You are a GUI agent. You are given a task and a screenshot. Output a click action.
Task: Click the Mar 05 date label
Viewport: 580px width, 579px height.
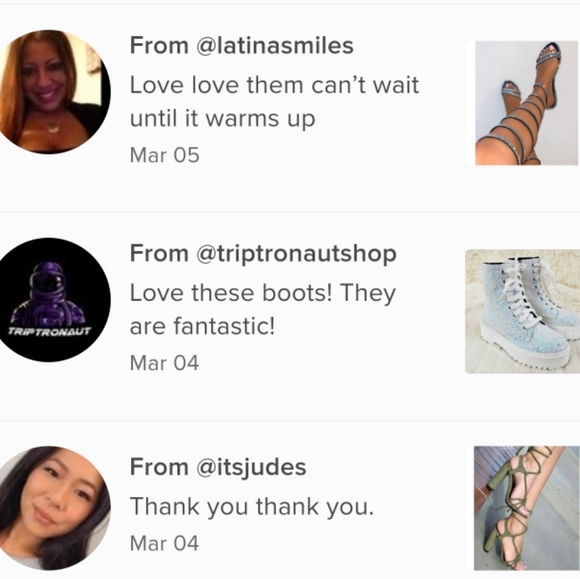click(x=165, y=155)
